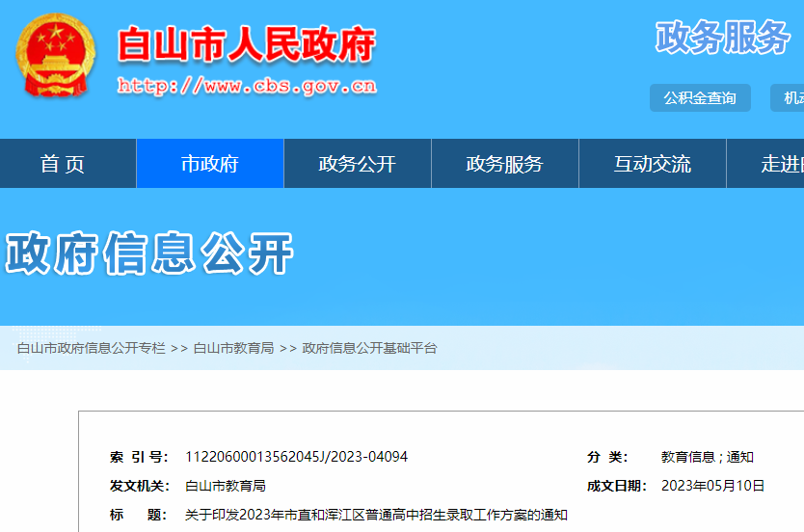Click the 分 类 label
This screenshot has width=804, height=532.
[607, 457]
